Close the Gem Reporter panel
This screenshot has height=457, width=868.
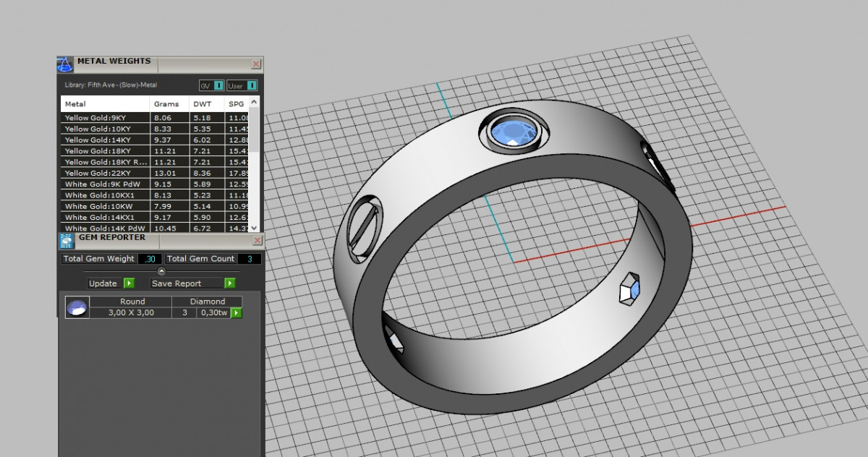tap(257, 240)
